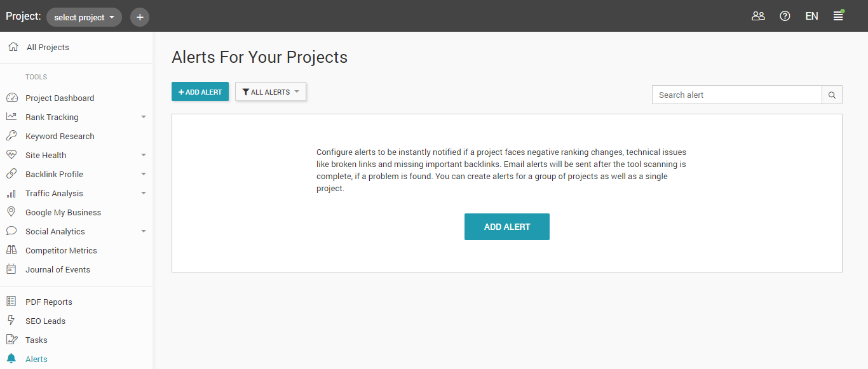Go to Project Dashboard
Image resolution: width=868 pixels, height=369 pixels.
pos(60,98)
